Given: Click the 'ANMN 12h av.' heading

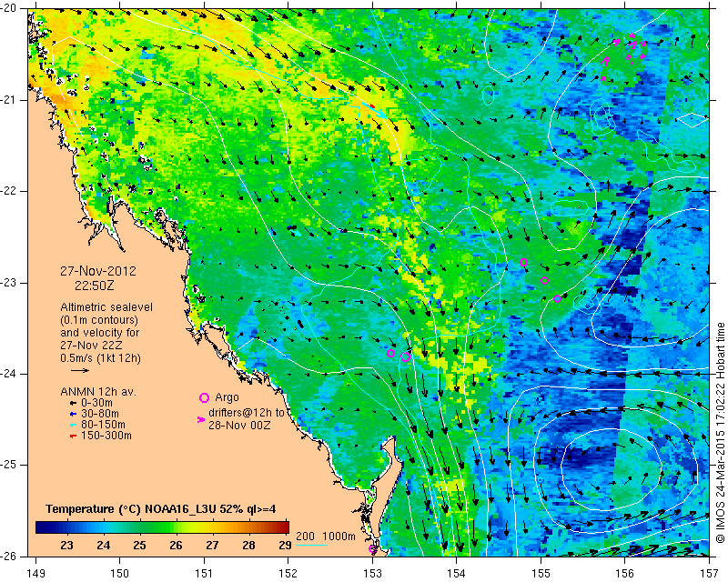Looking at the screenshot, I should [98, 392].
